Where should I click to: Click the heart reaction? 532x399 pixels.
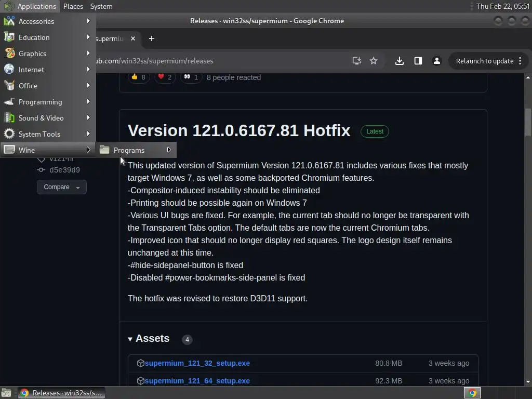[165, 77]
